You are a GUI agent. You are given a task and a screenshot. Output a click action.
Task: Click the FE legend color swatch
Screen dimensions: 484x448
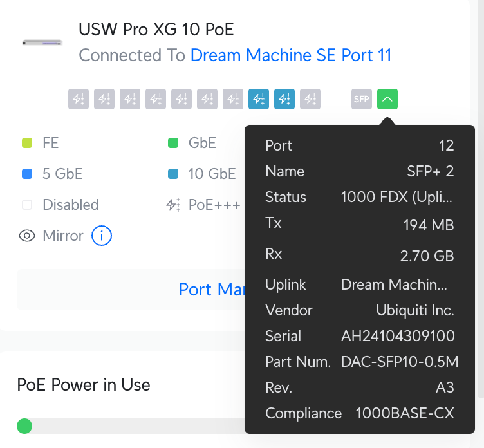[x=27, y=143]
